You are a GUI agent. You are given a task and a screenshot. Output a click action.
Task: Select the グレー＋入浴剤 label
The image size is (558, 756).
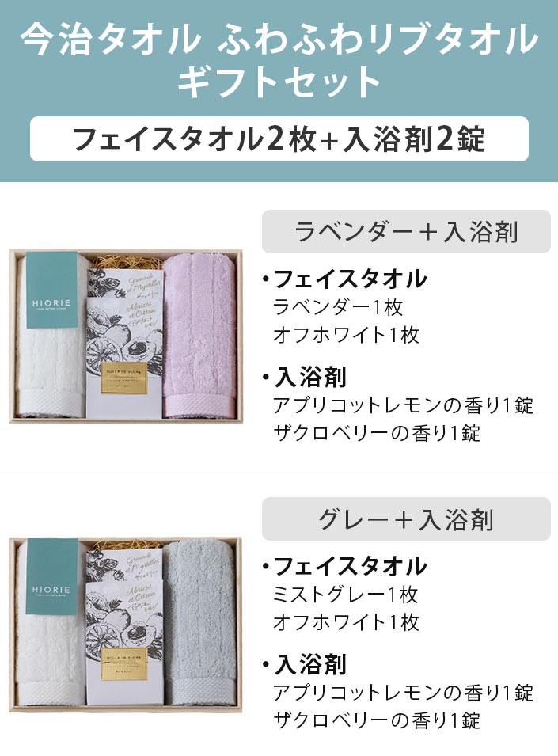pyautogui.click(x=406, y=519)
